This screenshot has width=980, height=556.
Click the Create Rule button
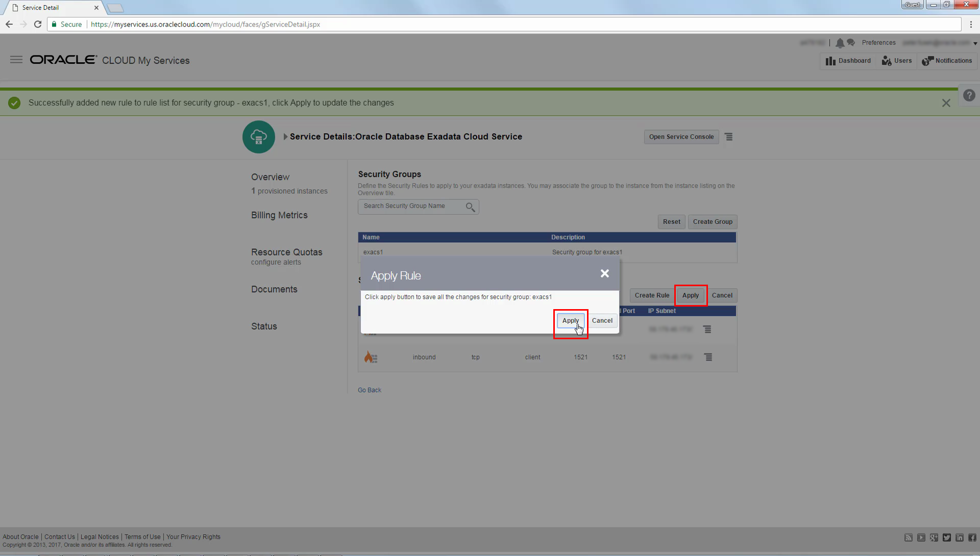pyautogui.click(x=652, y=295)
